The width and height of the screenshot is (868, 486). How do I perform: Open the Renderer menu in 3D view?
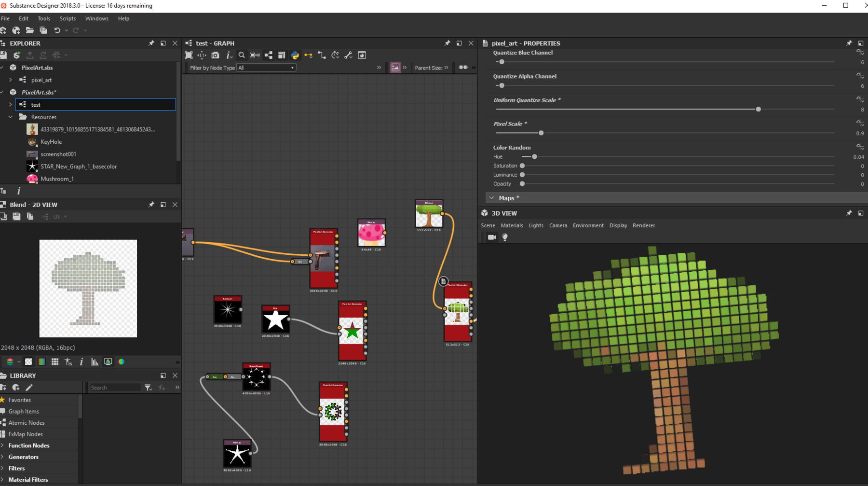pos(644,225)
